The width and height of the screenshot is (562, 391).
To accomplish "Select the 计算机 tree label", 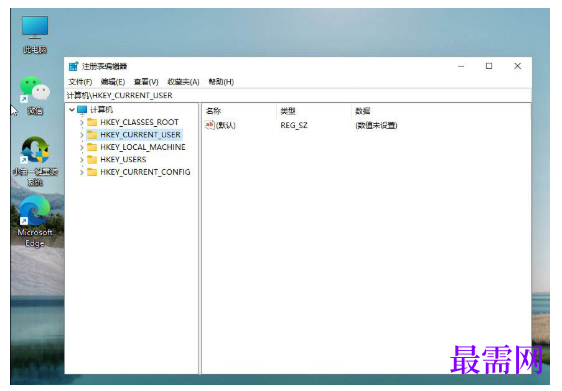I will click(x=101, y=109).
